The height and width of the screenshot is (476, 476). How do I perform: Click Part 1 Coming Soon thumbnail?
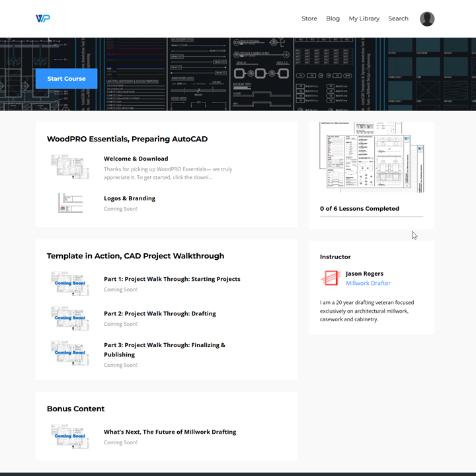[70, 284]
